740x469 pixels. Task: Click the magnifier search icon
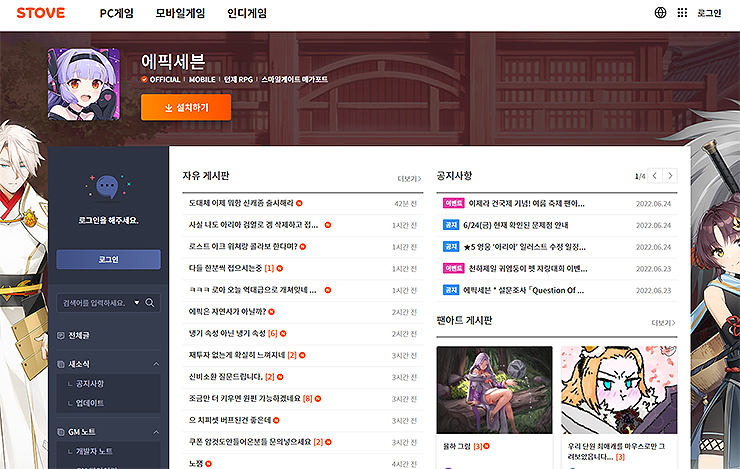pos(150,303)
